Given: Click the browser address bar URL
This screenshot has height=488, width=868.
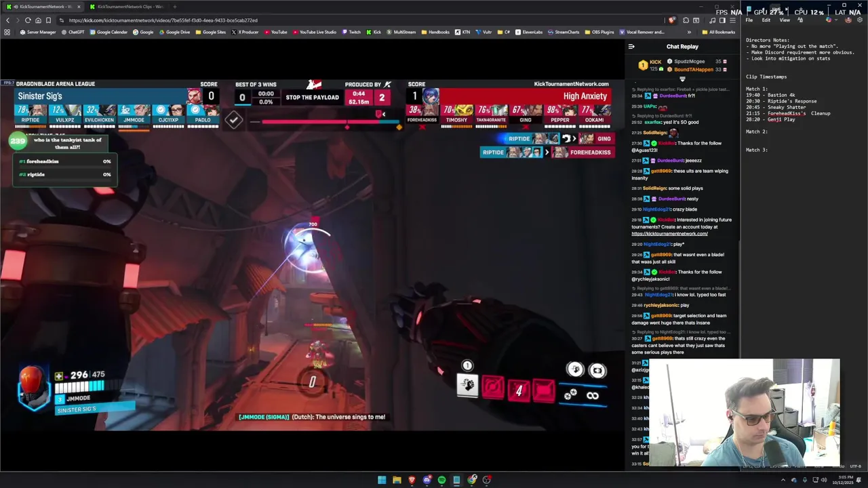Looking at the screenshot, I should [x=163, y=20].
